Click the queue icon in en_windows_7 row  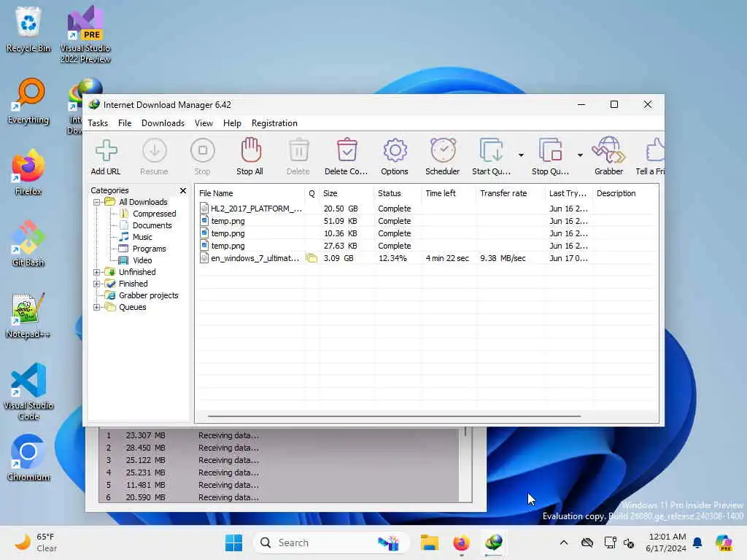pos(311,258)
